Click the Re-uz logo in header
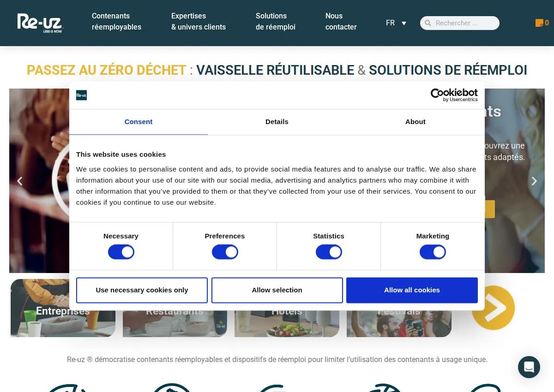The height and width of the screenshot is (392, 554). (40, 23)
